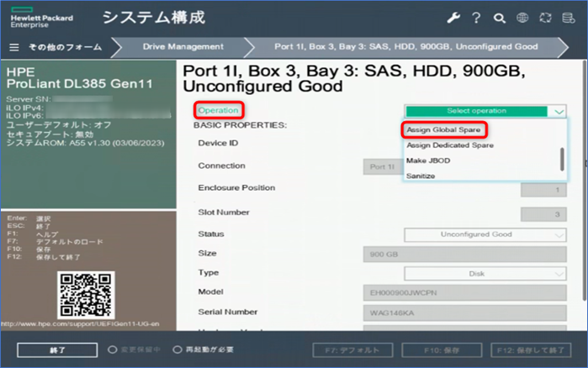
Task: Open the hpe.com support UEFI link
Action: coord(80,323)
